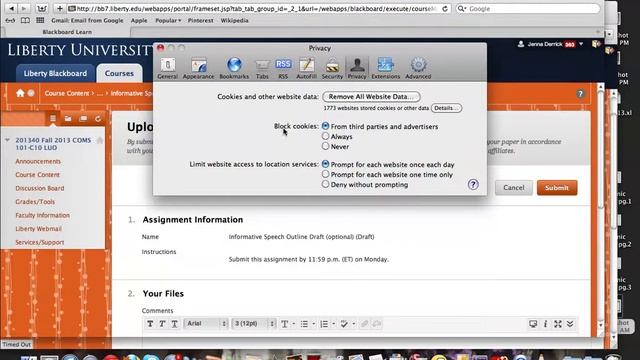
Task: Open the Tabs preferences pane
Action: click(x=262, y=68)
